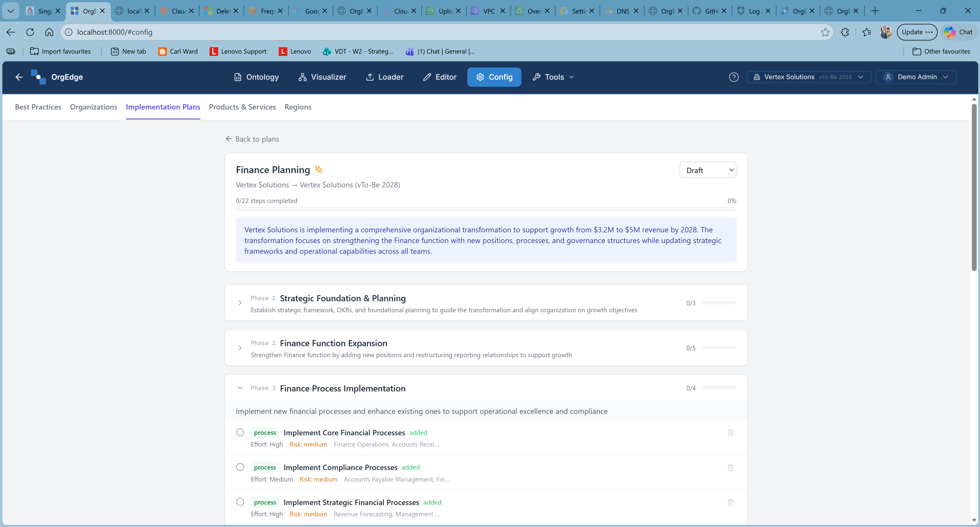Click the sparkle icon beside Finance Planning
The image size is (980, 527).
point(318,169)
